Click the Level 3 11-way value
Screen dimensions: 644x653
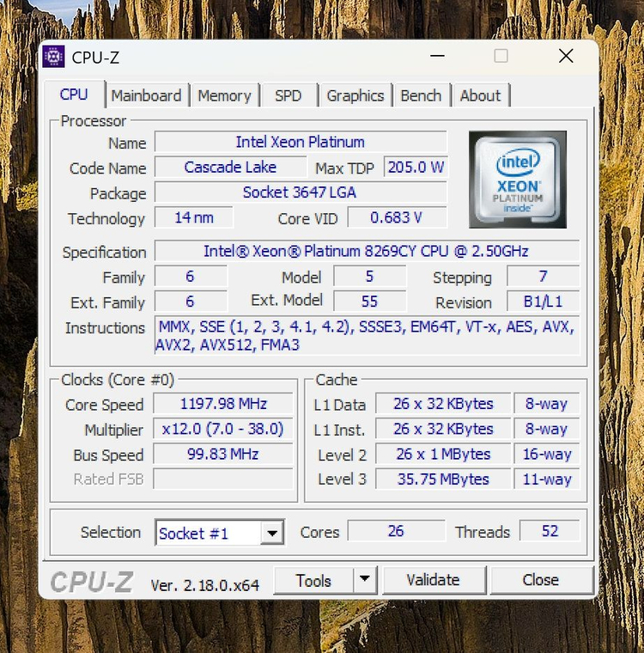point(547,479)
